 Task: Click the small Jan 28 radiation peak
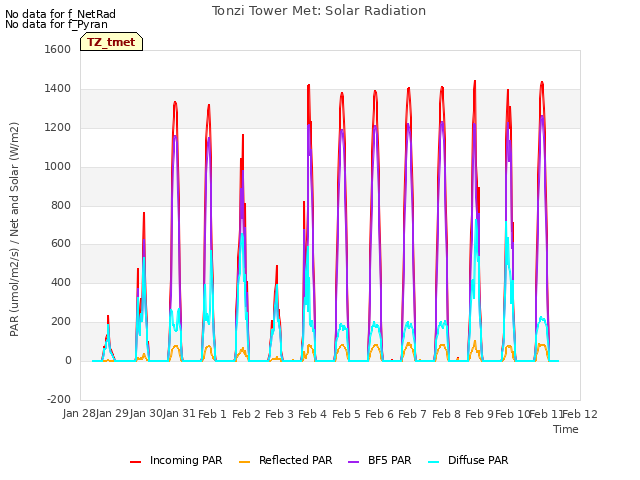[x=108, y=339]
